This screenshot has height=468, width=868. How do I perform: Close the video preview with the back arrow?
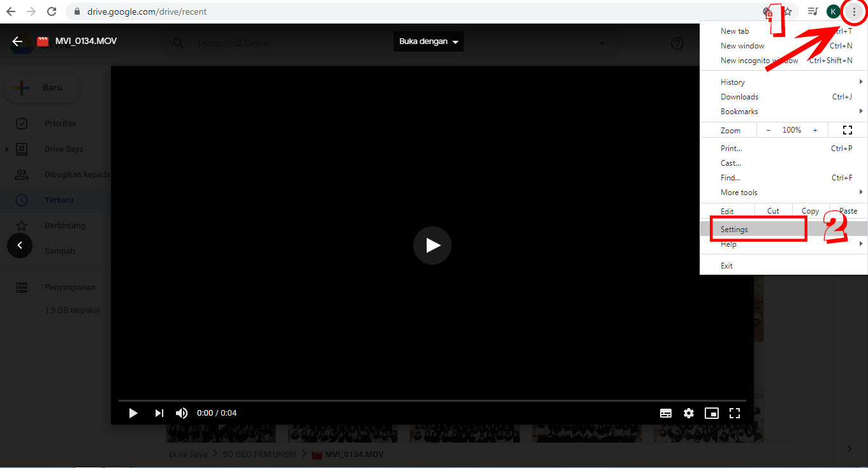17,41
